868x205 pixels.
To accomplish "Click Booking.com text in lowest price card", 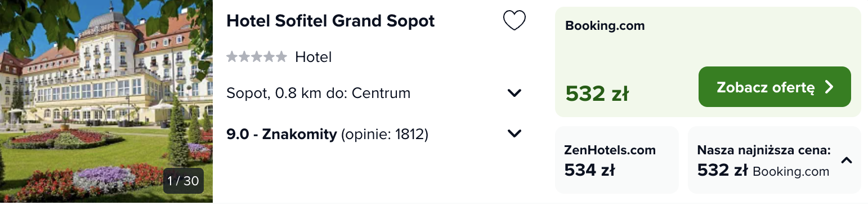I will 791,171.
